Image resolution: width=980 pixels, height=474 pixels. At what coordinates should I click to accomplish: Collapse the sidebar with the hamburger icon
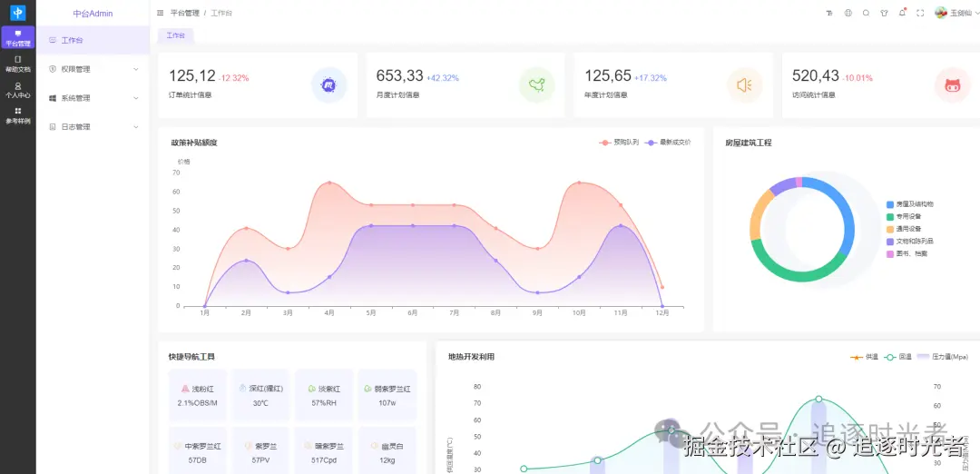pos(161,13)
